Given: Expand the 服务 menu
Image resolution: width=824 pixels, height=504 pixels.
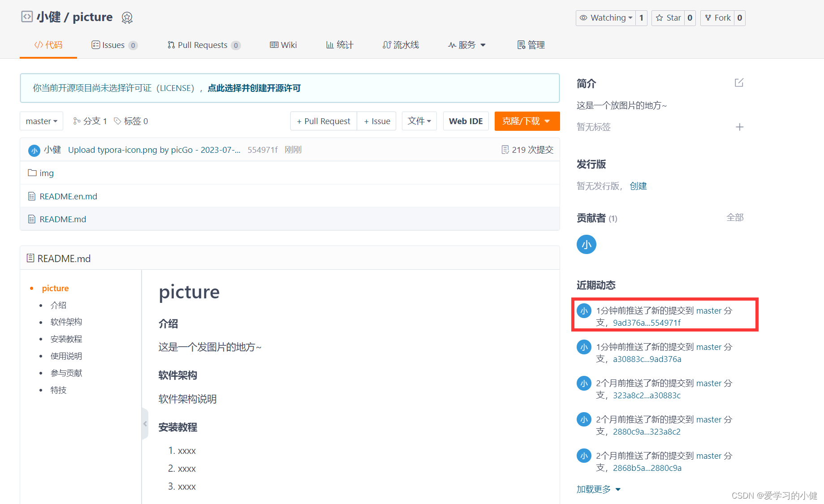Looking at the screenshot, I should (467, 45).
